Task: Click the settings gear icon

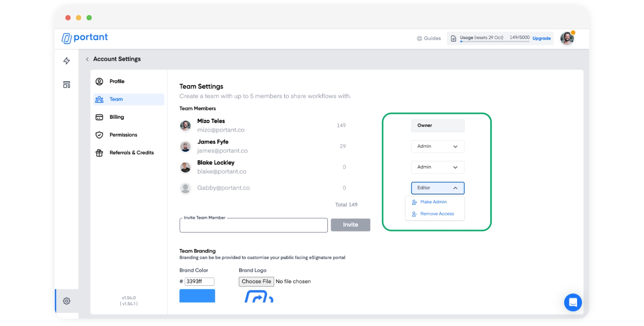Action: 67,301
